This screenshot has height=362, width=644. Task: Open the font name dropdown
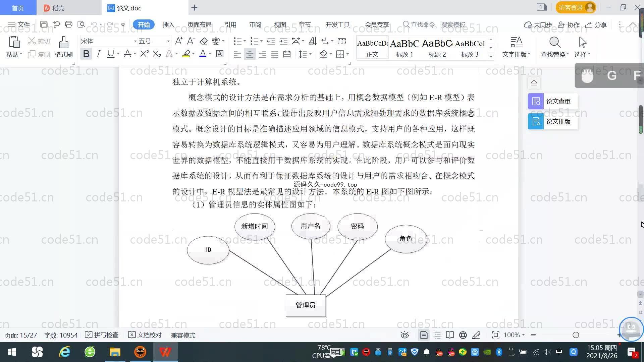pos(135,41)
